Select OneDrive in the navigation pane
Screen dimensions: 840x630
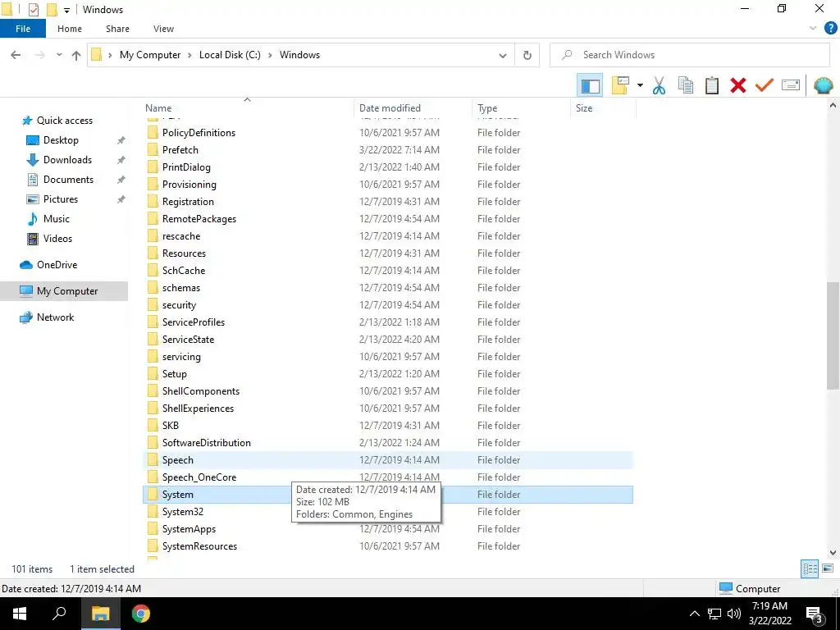(x=57, y=265)
